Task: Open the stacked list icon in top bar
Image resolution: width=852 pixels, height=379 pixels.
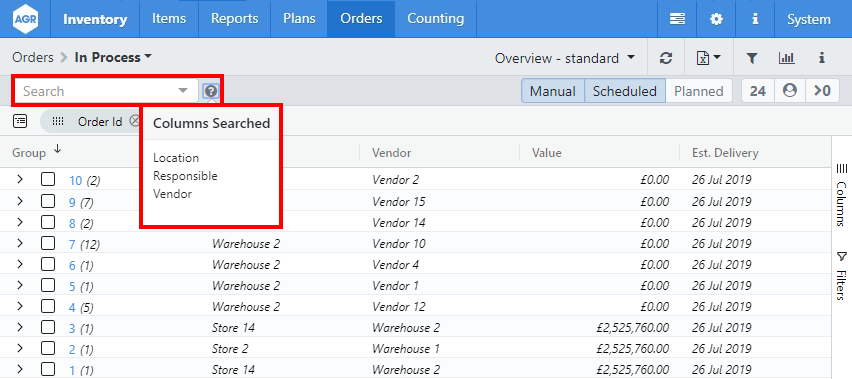Action: (x=677, y=19)
